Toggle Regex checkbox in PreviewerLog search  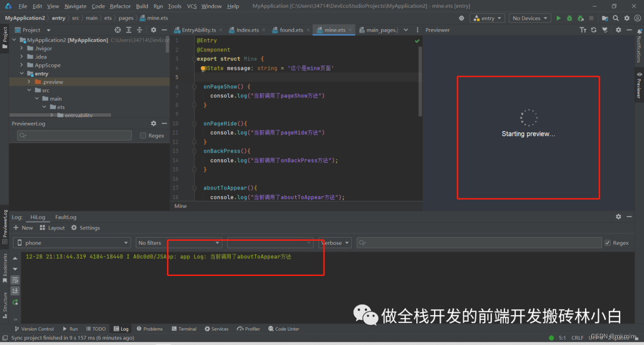tap(143, 135)
